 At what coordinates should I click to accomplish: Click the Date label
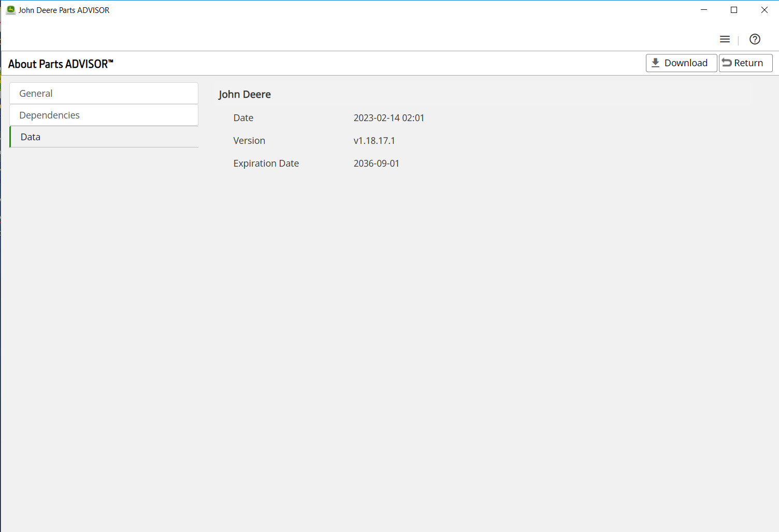coord(243,118)
